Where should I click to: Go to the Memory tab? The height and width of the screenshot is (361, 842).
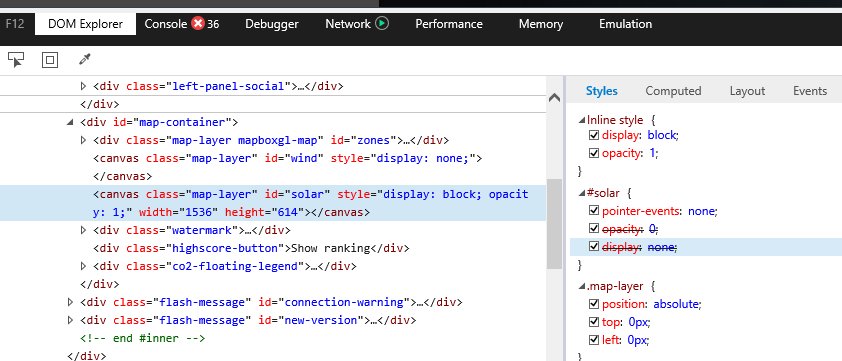click(x=541, y=24)
